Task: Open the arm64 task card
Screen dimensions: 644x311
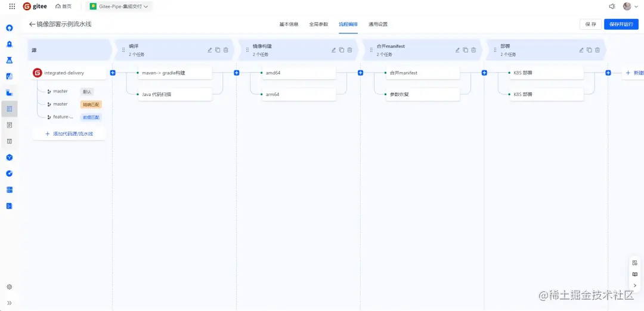Action: coord(299,94)
